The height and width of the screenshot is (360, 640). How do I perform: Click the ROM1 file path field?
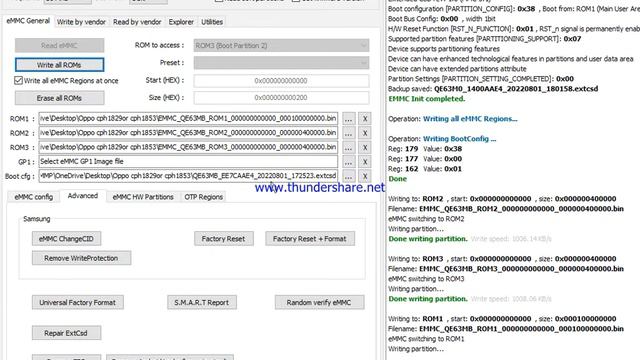coord(188,118)
